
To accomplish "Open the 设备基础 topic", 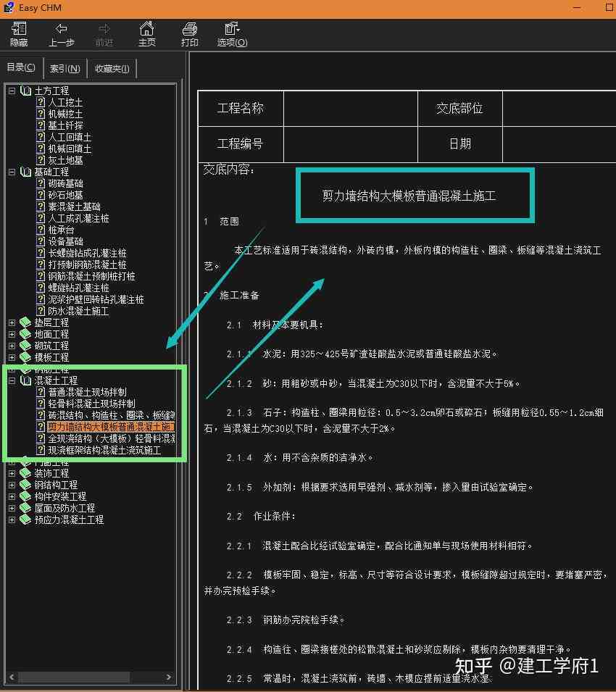I will [65, 241].
